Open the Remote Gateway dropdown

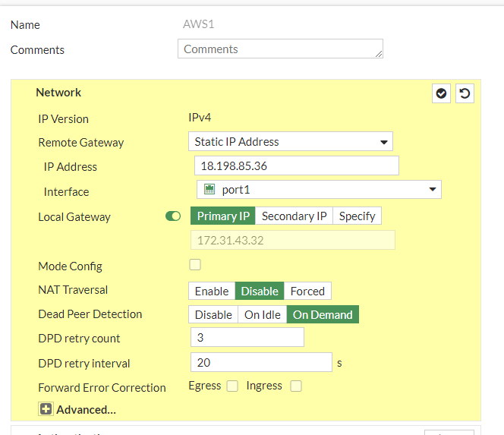click(x=290, y=141)
